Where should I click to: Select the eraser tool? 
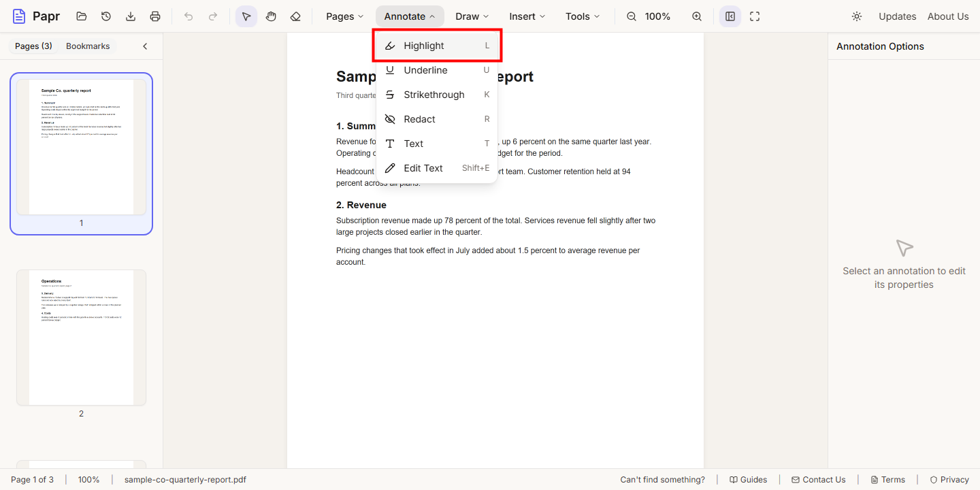(x=295, y=16)
